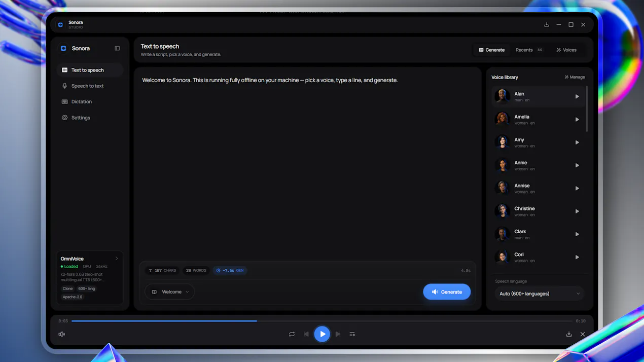
Task: Toggle repeat loop playback
Action: tap(292, 334)
